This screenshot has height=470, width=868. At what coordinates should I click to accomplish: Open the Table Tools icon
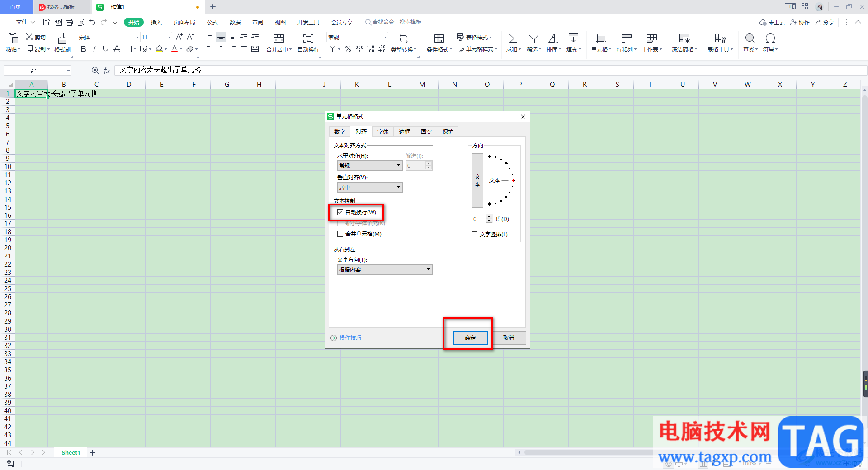tap(720, 38)
